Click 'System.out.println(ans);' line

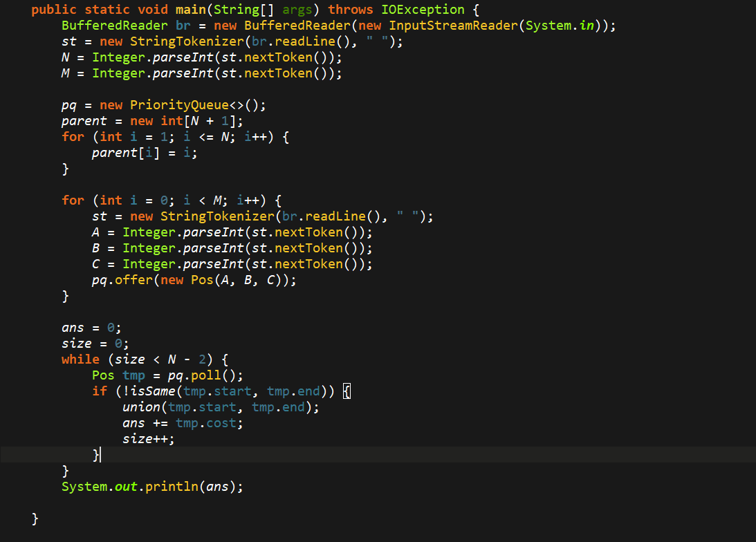(152, 487)
